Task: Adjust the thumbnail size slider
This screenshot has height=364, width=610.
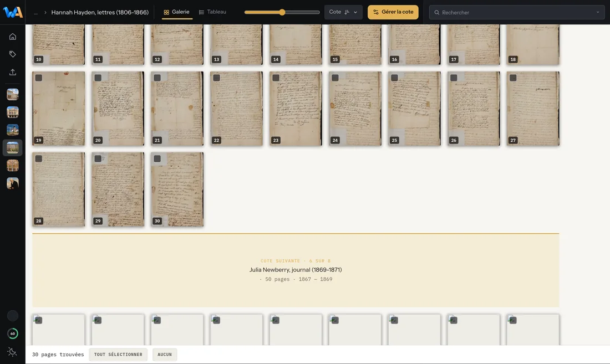Action: (282, 12)
